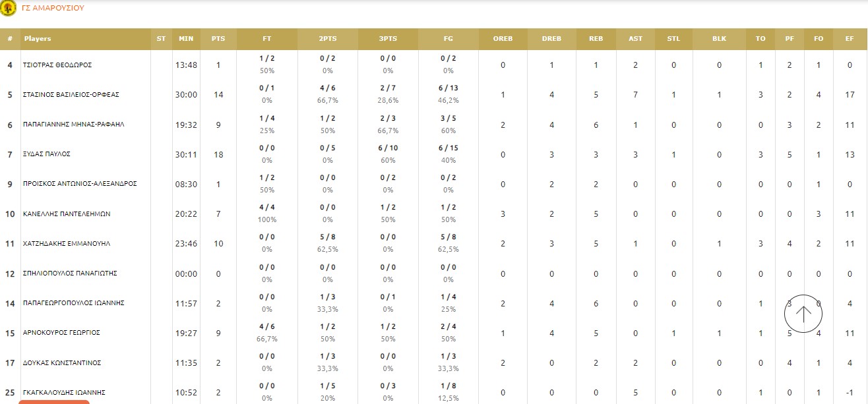Click the EF column header
Screen dimensions: 868x404
(x=849, y=39)
